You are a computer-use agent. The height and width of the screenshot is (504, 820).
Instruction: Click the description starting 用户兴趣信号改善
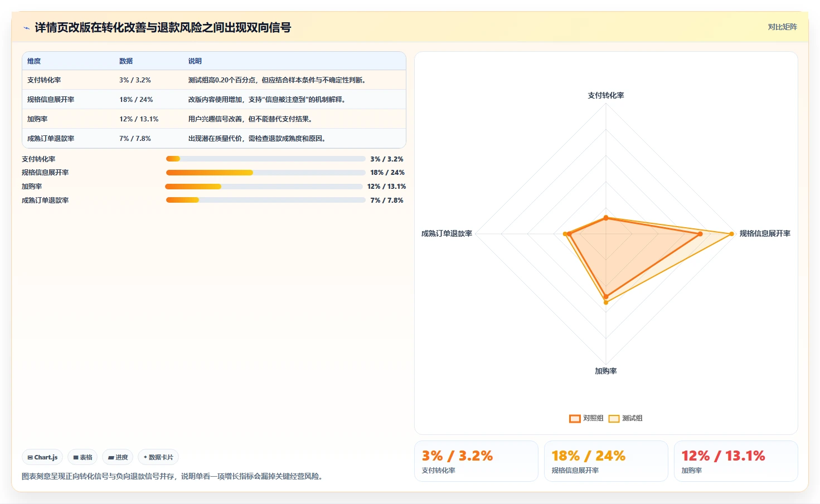click(x=250, y=119)
